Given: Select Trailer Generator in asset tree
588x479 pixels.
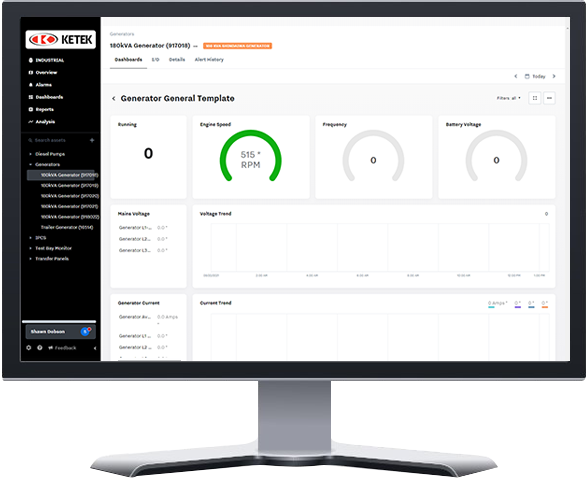Looking at the screenshot, I should [67, 227].
